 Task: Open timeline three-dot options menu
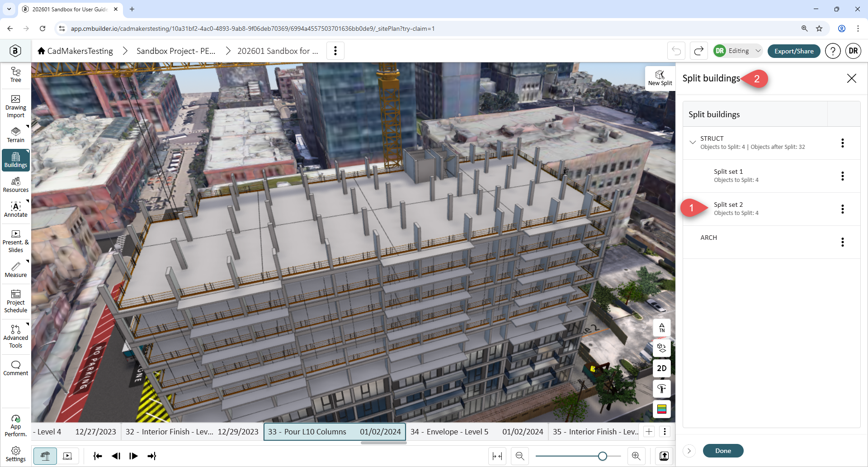point(665,432)
